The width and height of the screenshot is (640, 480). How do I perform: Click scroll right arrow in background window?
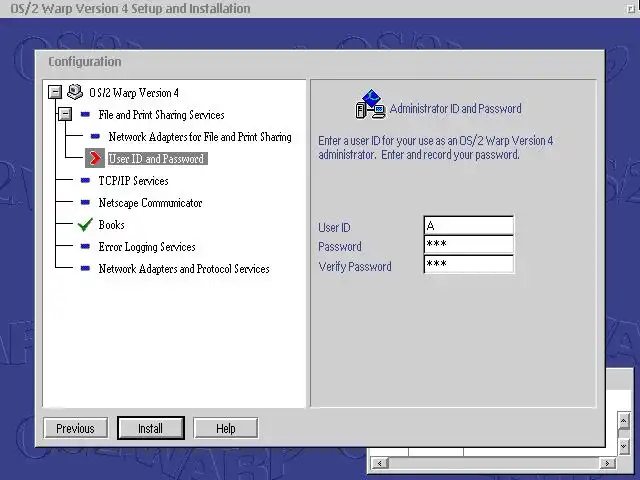[x=607, y=463]
